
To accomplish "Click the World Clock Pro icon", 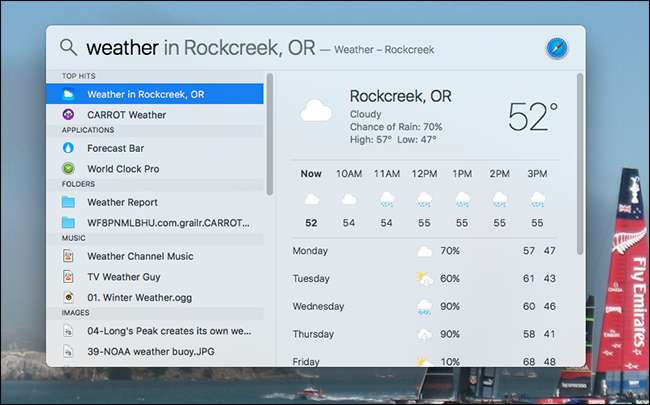I will click(68, 169).
